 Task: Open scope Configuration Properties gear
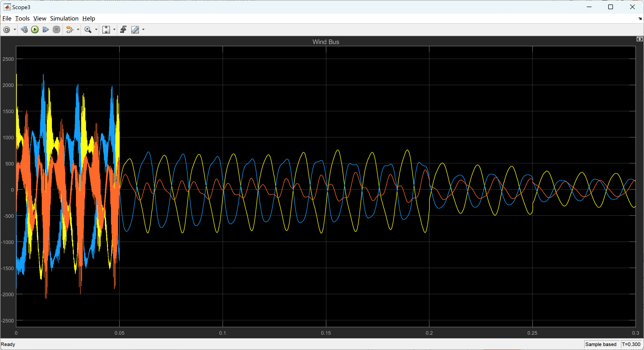7,29
